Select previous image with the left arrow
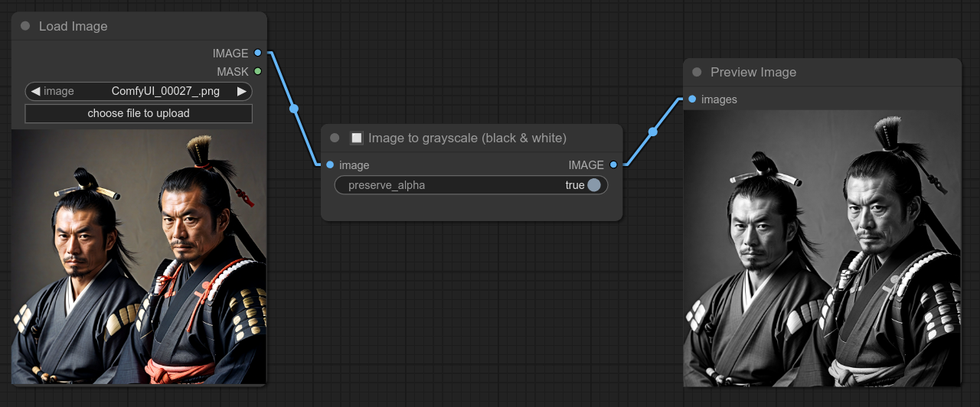Image resolution: width=980 pixels, height=407 pixels. pyautogui.click(x=35, y=91)
